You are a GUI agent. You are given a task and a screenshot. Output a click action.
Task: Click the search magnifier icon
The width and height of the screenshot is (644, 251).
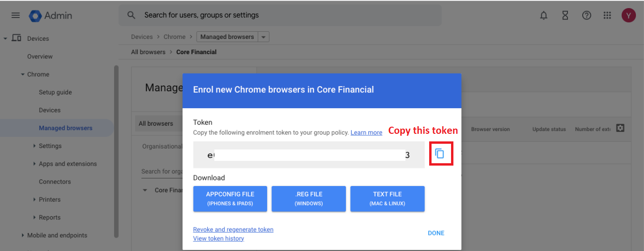point(132,15)
